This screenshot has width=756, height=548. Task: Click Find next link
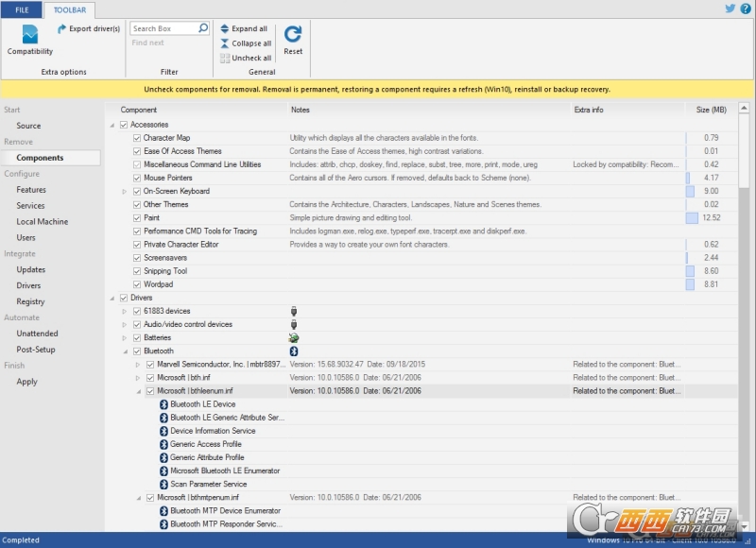pos(148,43)
